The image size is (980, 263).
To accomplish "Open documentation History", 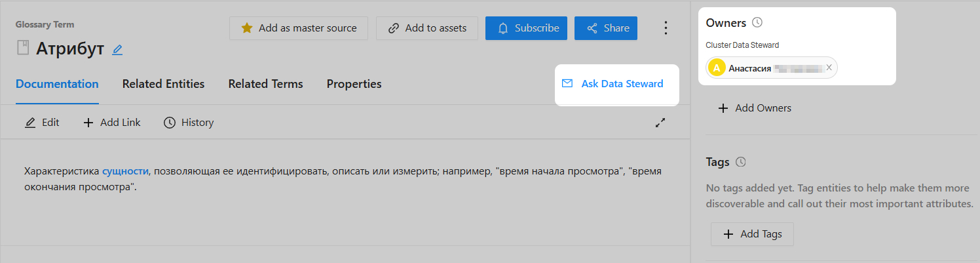I will pyautogui.click(x=189, y=123).
